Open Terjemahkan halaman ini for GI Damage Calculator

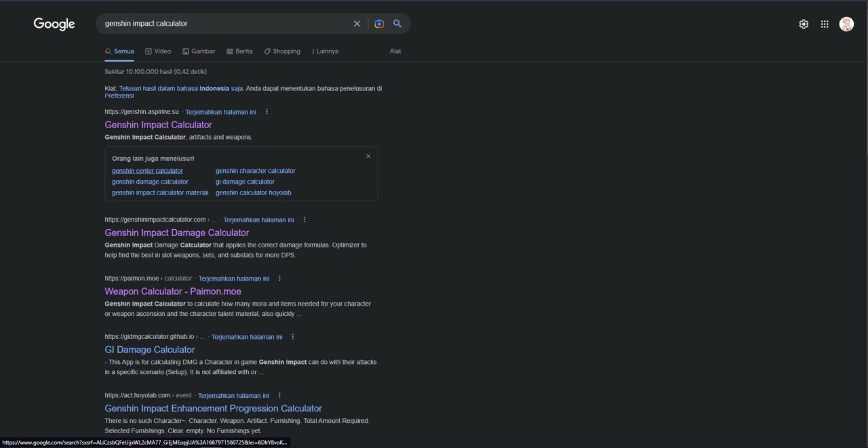pyautogui.click(x=247, y=336)
